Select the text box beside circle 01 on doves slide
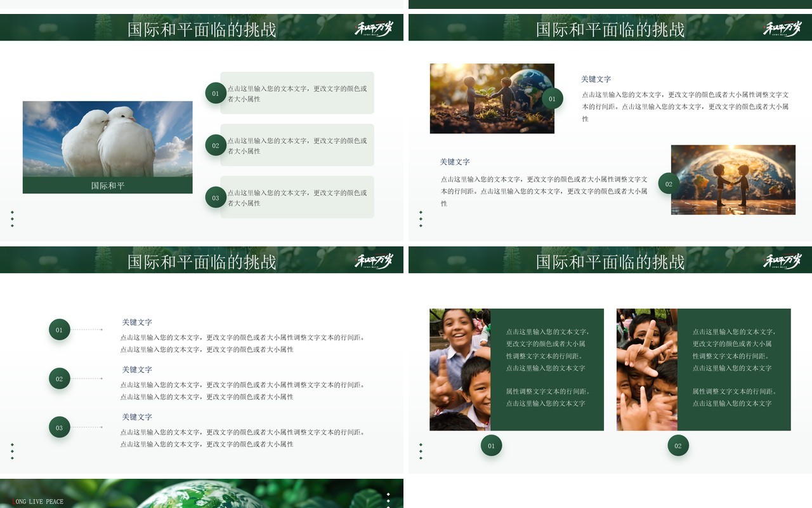Screen dimensions: 812x508 [297, 93]
